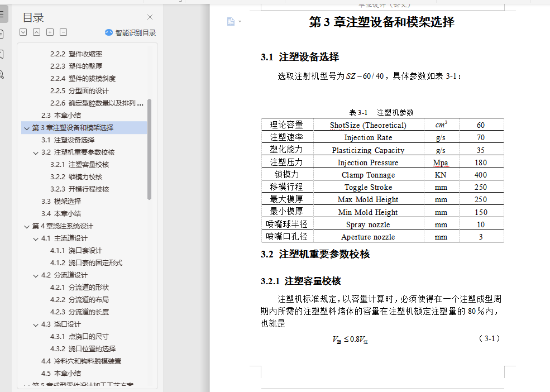Viewport: 550px width, 392px height.
Task: Click value 400 in table
Action: pyautogui.click(x=481, y=175)
